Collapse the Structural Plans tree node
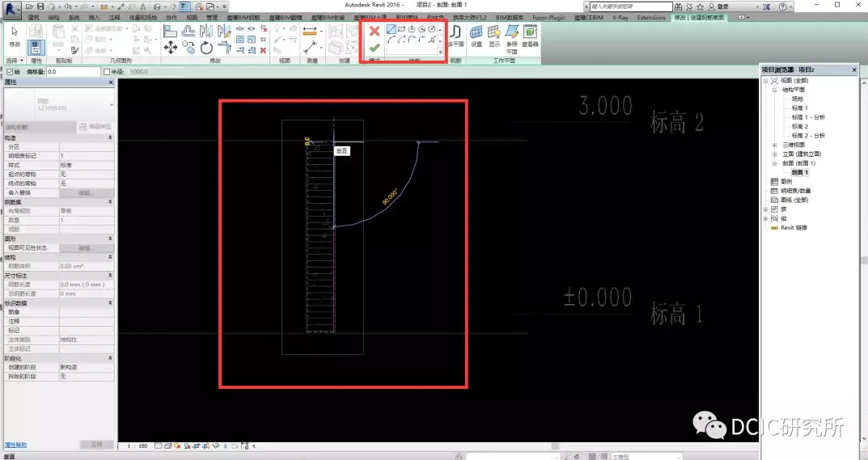 tap(775, 90)
